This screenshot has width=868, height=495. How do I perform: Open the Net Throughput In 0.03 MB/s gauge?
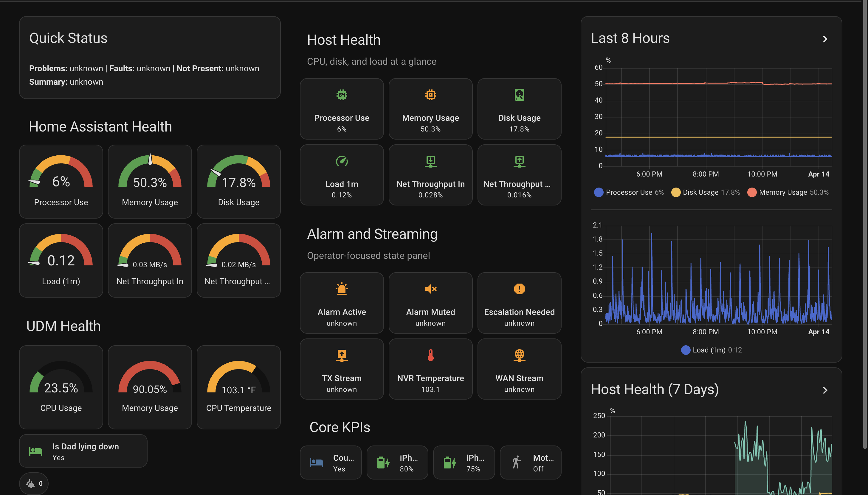(x=150, y=260)
